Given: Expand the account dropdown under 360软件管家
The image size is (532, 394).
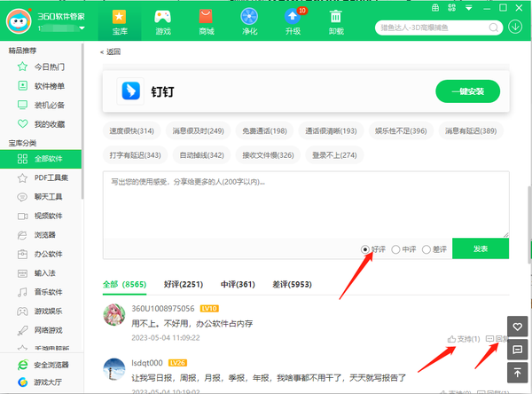Looking at the screenshot, I should [82, 28].
